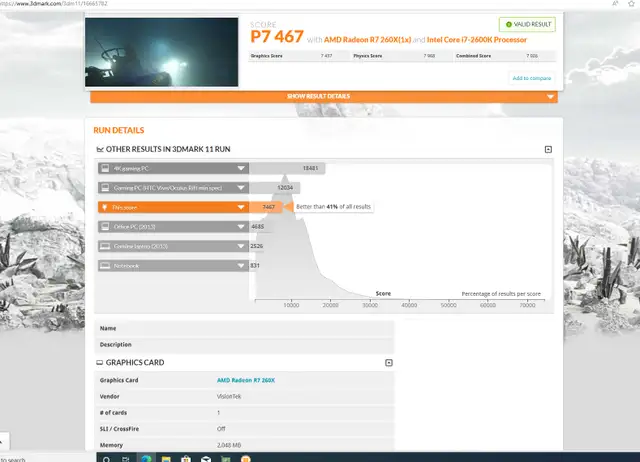Click the orange round taskbar icon

[246, 459]
